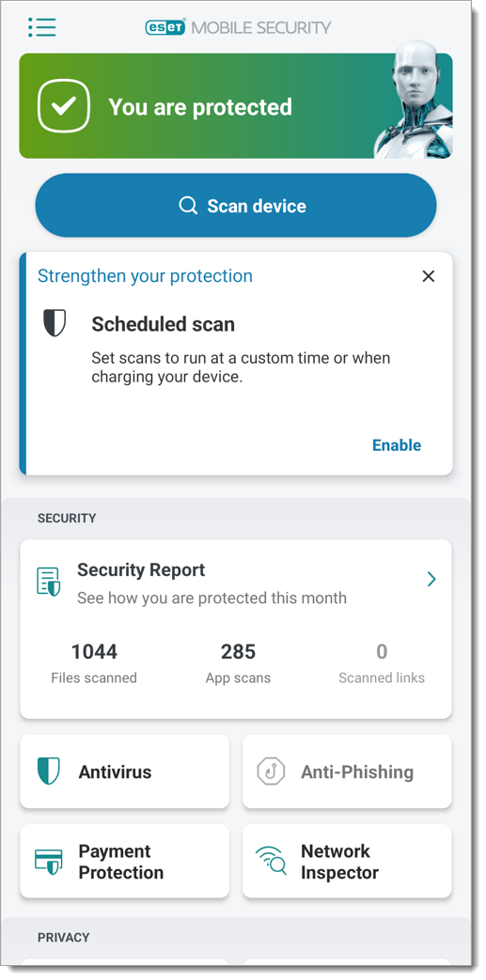Select the Anti-Phishing tile

[347, 771]
